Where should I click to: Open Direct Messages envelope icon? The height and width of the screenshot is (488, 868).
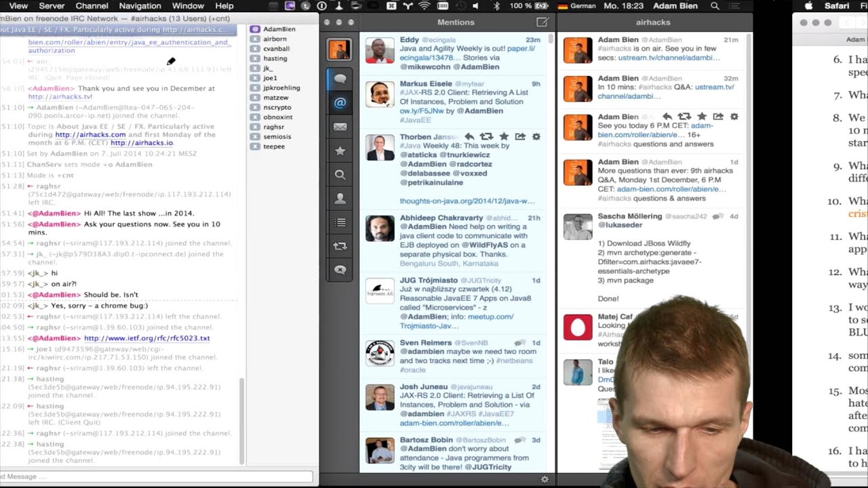click(340, 127)
